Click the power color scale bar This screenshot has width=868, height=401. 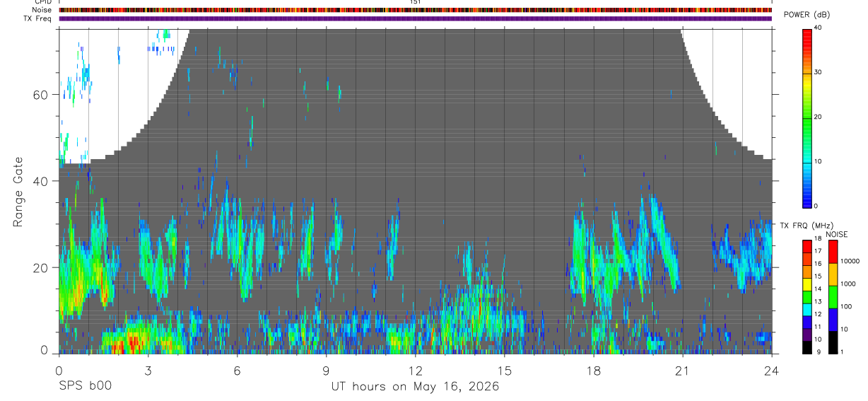(x=807, y=117)
